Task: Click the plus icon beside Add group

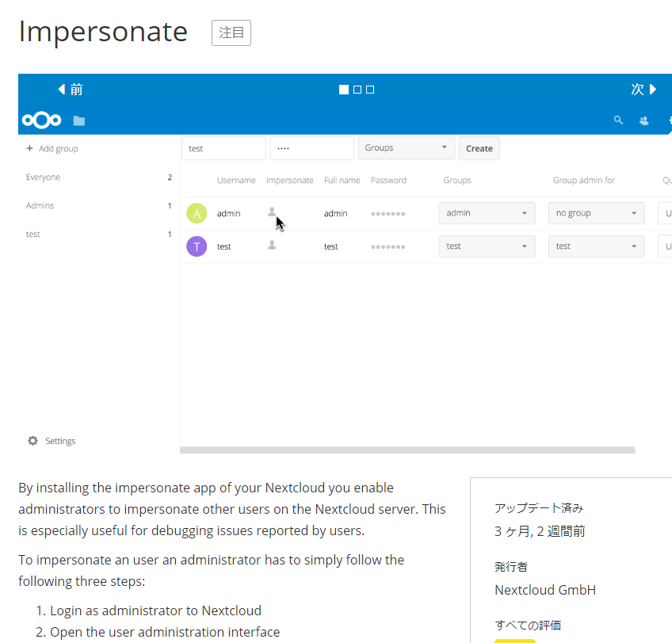Action: (x=29, y=148)
